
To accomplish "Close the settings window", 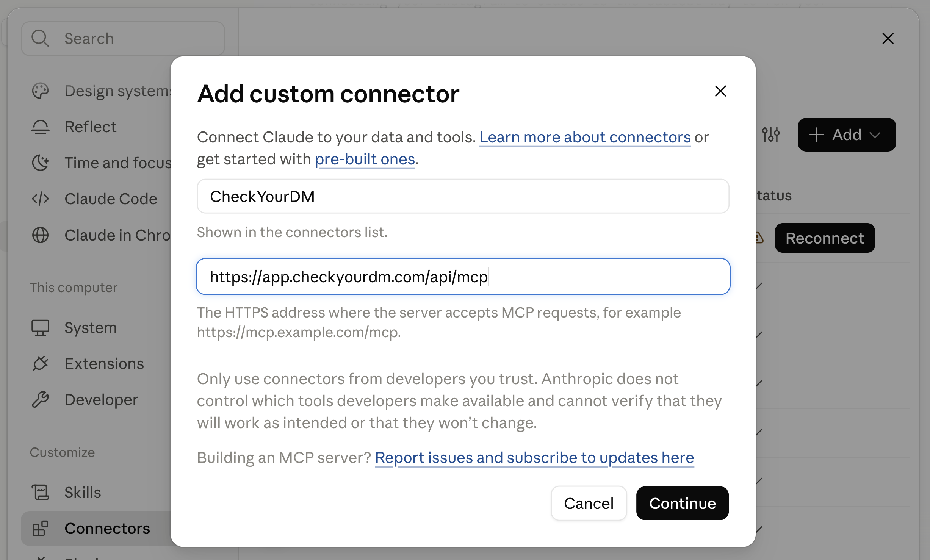I will [x=888, y=38].
